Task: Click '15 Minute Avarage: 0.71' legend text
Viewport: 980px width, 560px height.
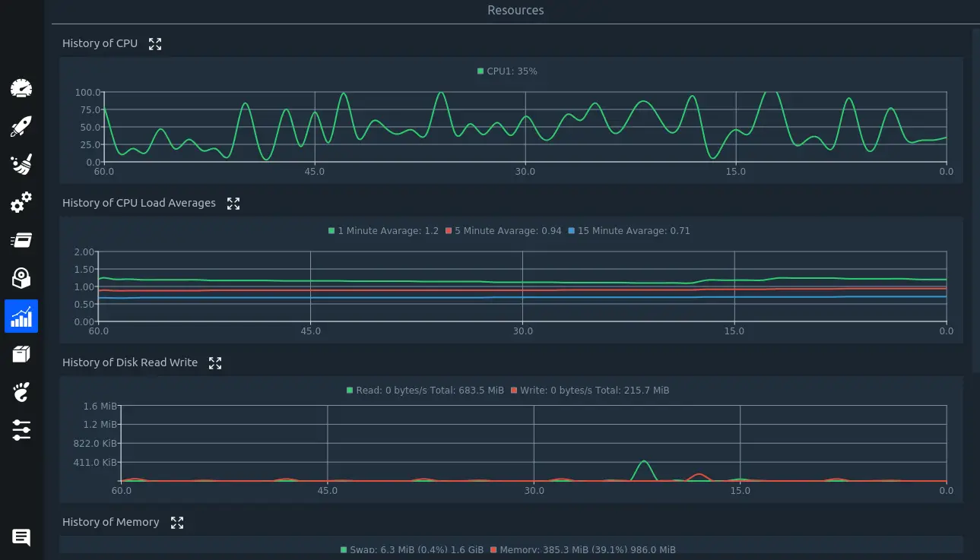Action: [634, 231]
